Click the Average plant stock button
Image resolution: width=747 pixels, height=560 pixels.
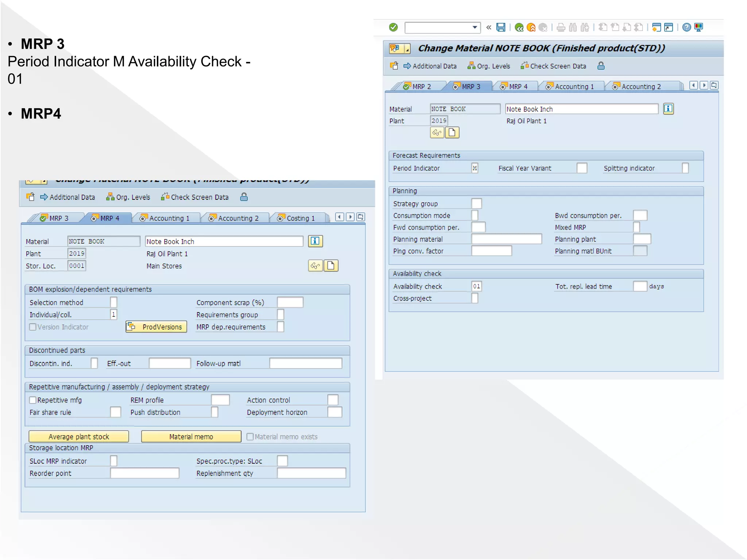pyautogui.click(x=79, y=436)
